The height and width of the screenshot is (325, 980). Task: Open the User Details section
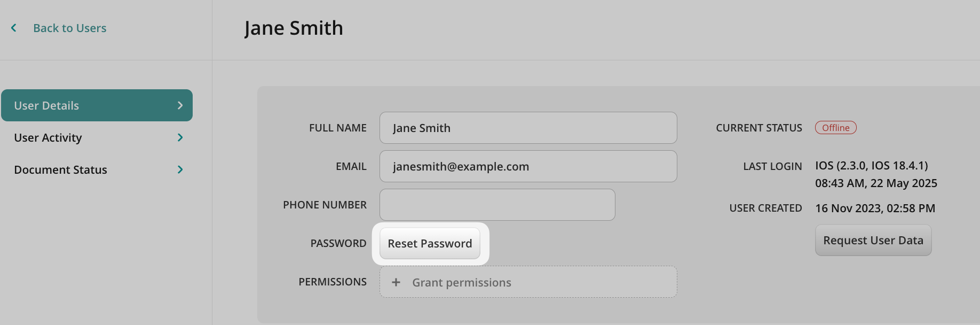[x=46, y=106]
